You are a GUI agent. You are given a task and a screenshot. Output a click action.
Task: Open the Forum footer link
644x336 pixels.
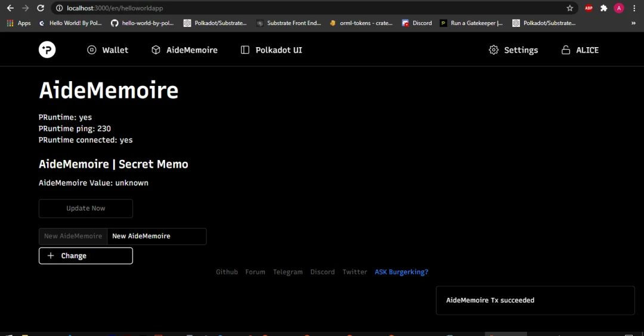pos(255,272)
